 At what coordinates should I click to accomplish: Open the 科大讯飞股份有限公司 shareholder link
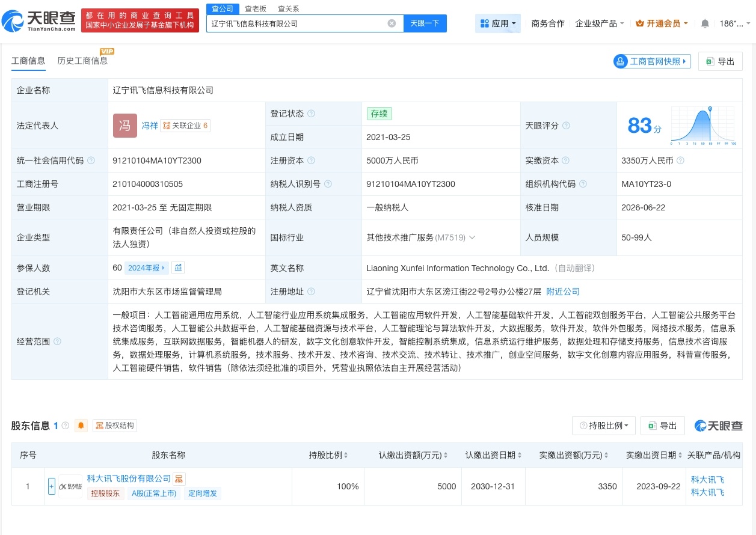(129, 478)
